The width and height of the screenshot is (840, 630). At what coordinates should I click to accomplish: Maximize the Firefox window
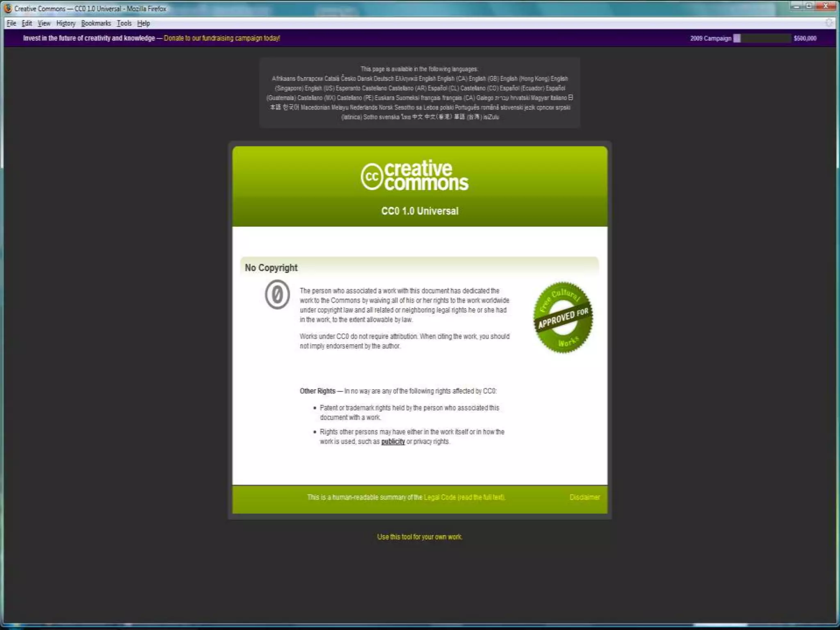pyautogui.click(x=809, y=6)
